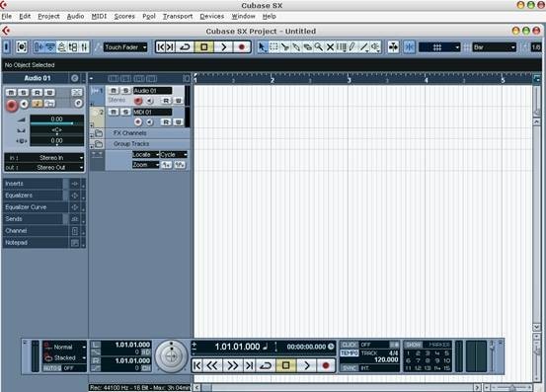Image resolution: width=546 pixels, height=392 pixels.
Task: Mute the Audio 01 track
Action: (114, 91)
